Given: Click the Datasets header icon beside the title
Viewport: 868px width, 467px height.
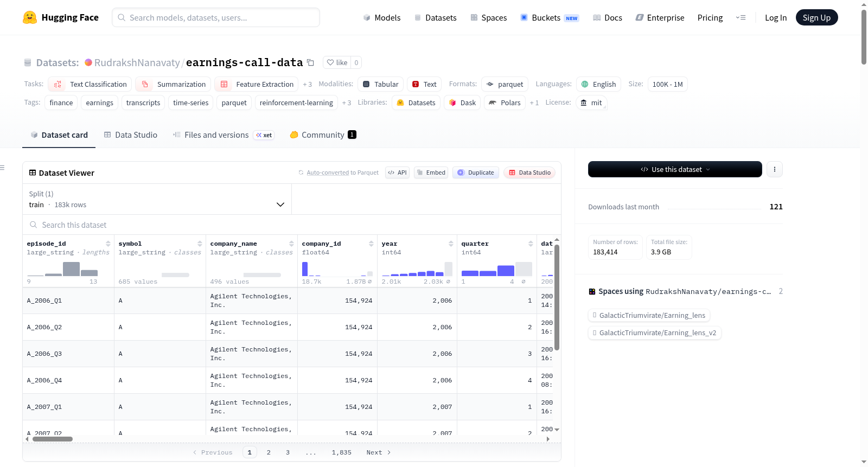Looking at the screenshot, I should 28,62.
